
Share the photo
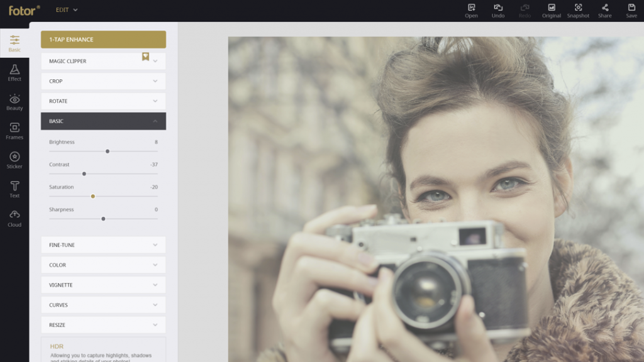click(x=604, y=11)
